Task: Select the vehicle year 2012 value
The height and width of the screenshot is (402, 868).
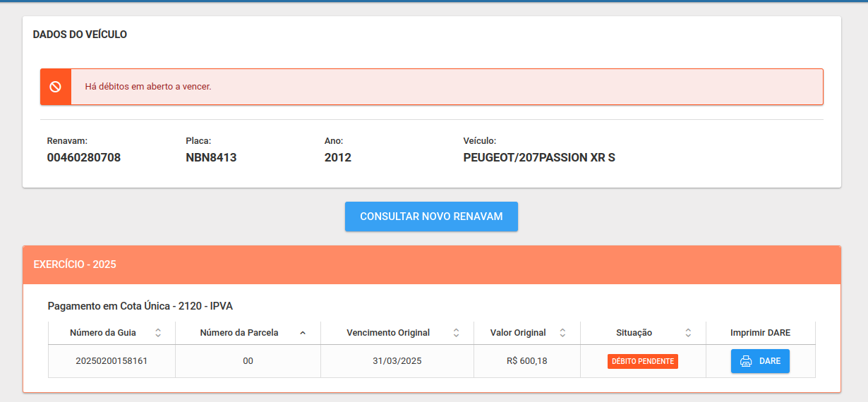Action: pos(337,158)
